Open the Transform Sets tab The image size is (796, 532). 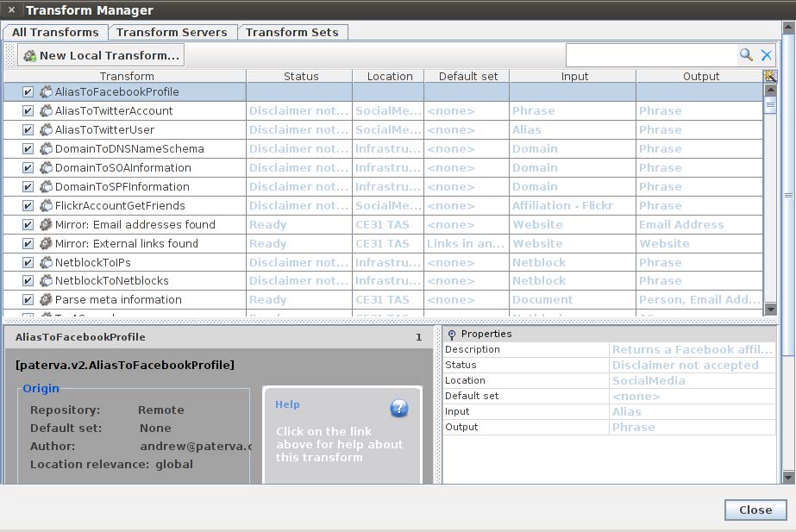click(x=292, y=32)
